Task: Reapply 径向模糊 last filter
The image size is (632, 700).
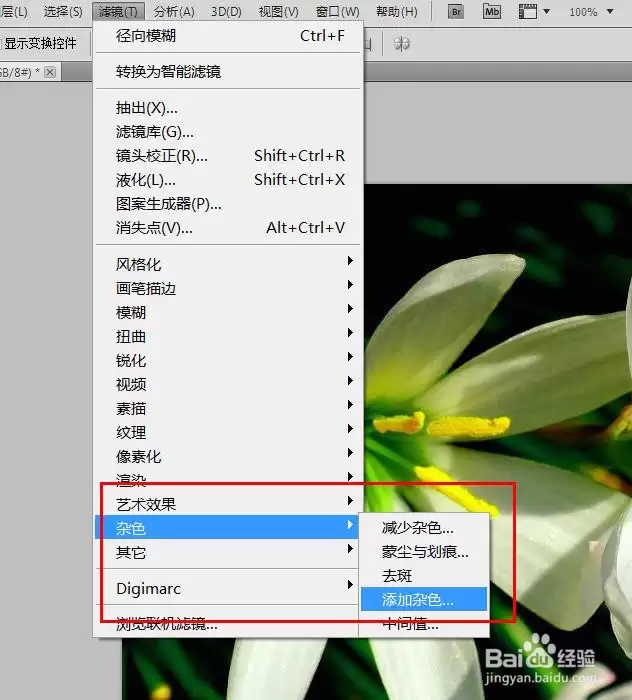Action: click(x=228, y=36)
